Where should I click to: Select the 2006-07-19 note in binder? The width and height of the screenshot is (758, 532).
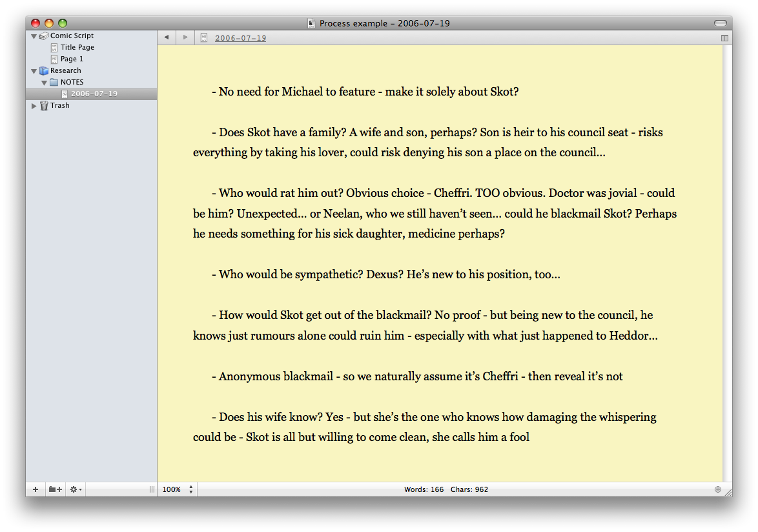pyautogui.click(x=94, y=94)
